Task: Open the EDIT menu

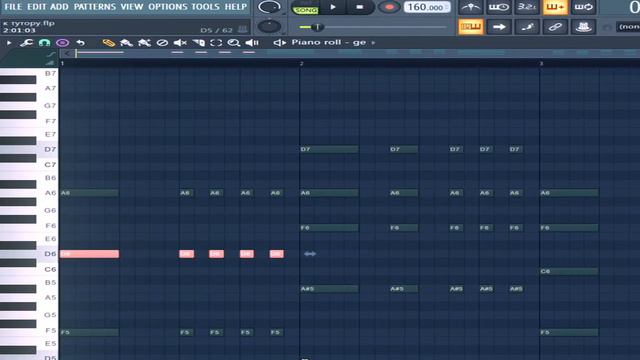Action: click(37, 7)
